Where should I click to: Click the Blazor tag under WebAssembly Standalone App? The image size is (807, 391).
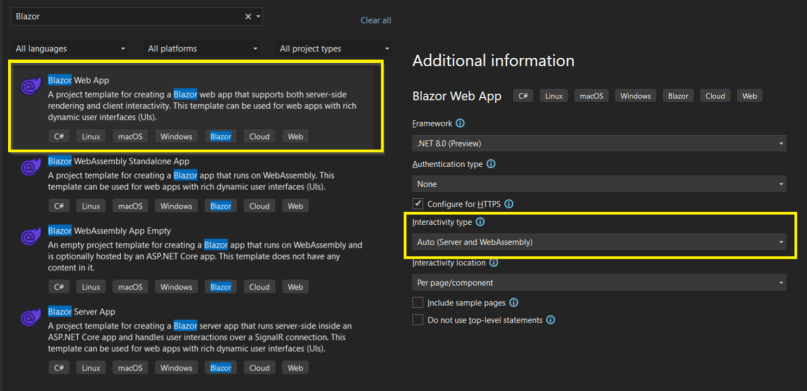click(x=221, y=206)
